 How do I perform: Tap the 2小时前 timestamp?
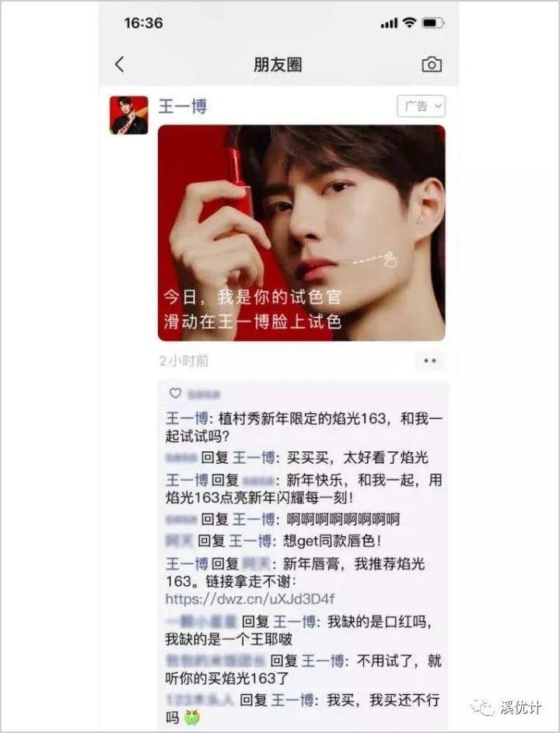pos(184,361)
